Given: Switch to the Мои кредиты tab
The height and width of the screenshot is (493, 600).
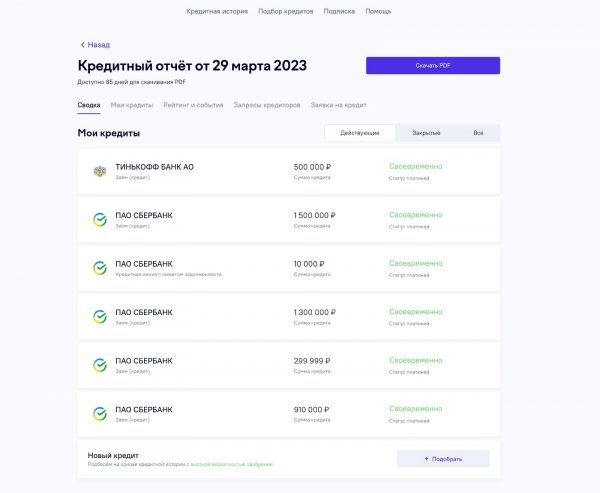Looking at the screenshot, I should pos(132,105).
